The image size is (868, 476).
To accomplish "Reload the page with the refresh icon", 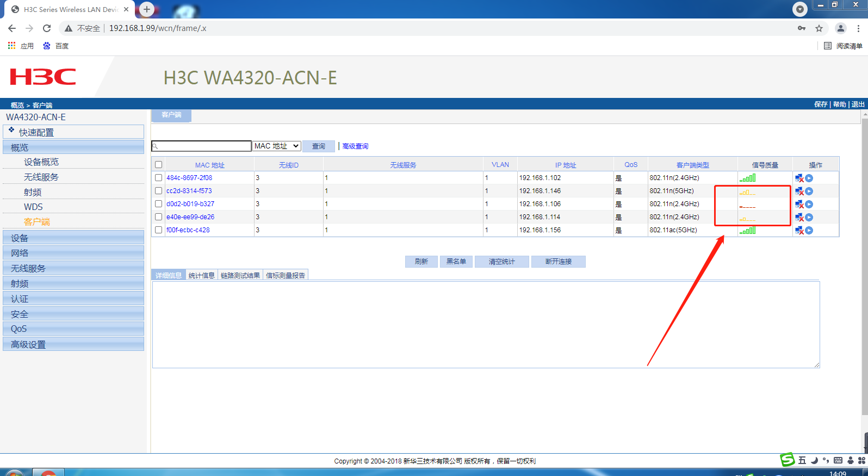I will click(47, 28).
